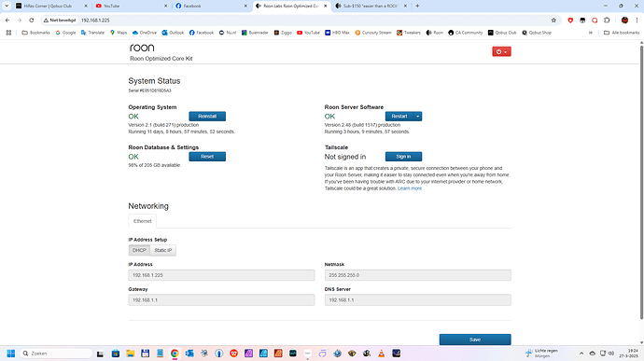Click the Netmask field
The height and width of the screenshot is (361, 644).
418,275
